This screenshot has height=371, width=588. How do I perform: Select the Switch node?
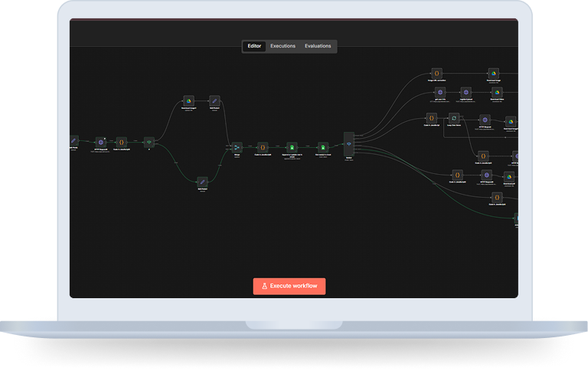click(x=349, y=144)
